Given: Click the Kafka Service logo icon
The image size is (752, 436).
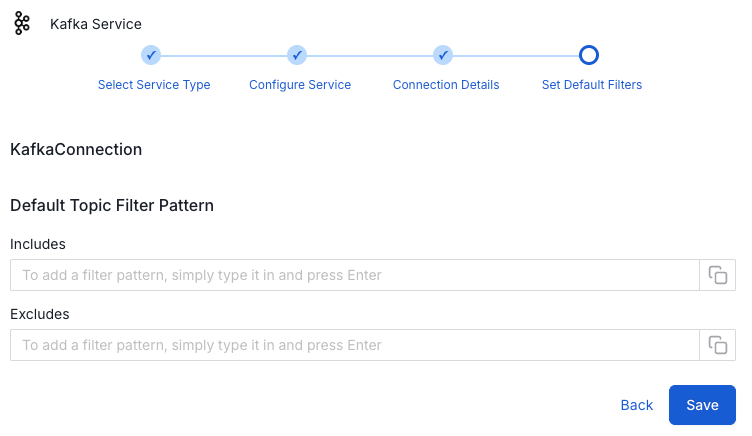Looking at the screenshot, I should coord(22,24).
